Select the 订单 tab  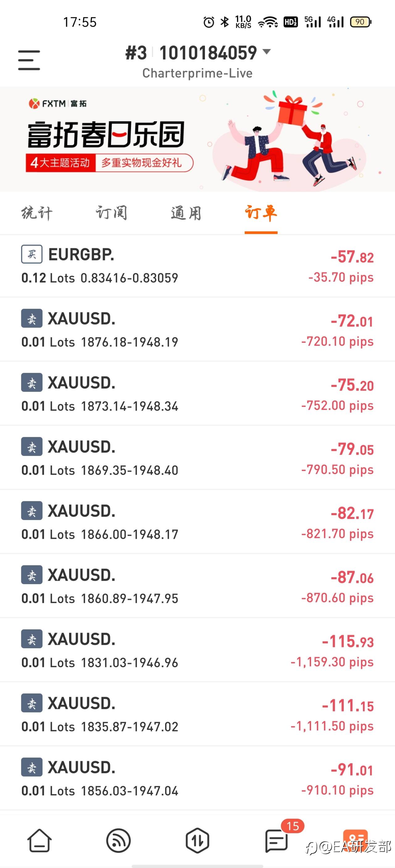[261, 213]
